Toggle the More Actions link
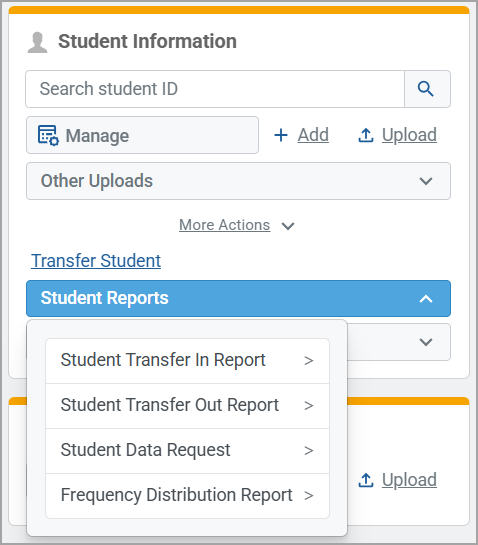 coord(225,225)
